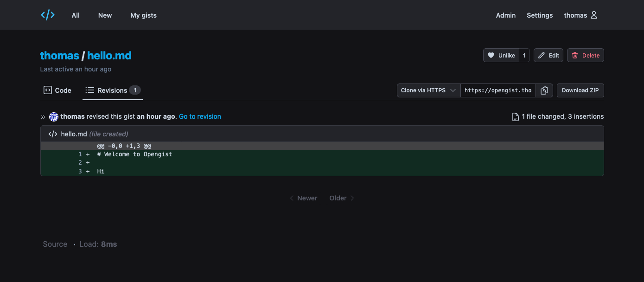Click the thomas avatar in the revision row
644x282 pixels.
(x=54, y=116)
